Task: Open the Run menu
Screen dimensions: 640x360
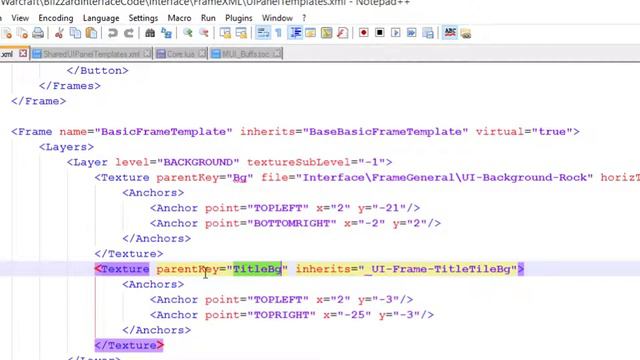Action: pos(208,18)
